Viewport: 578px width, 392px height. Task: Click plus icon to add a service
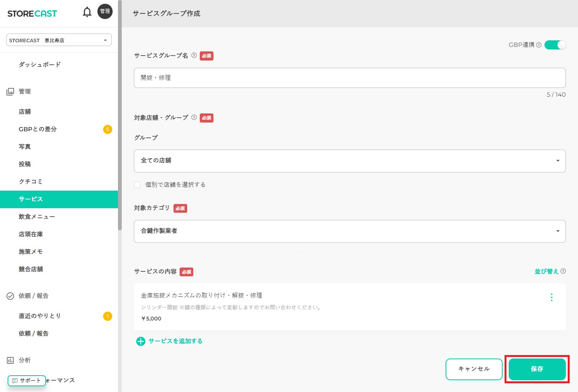click(141, 341)
